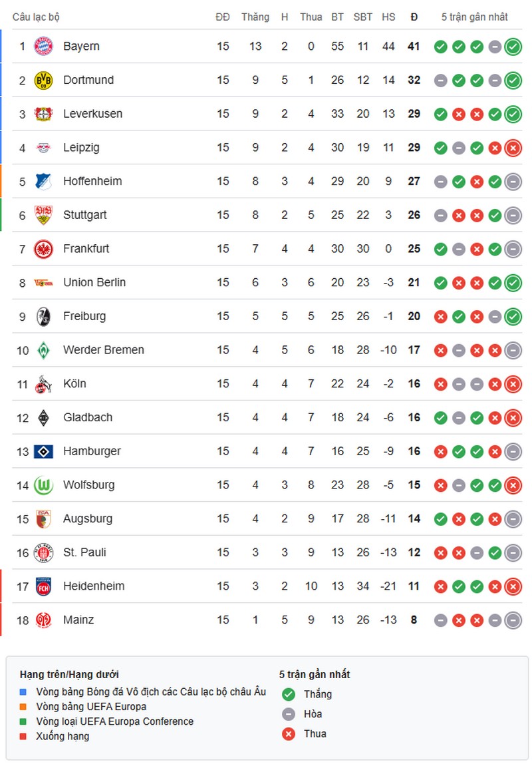Click the Bayern club crest

pyautogui.click(x=41, y=47)
